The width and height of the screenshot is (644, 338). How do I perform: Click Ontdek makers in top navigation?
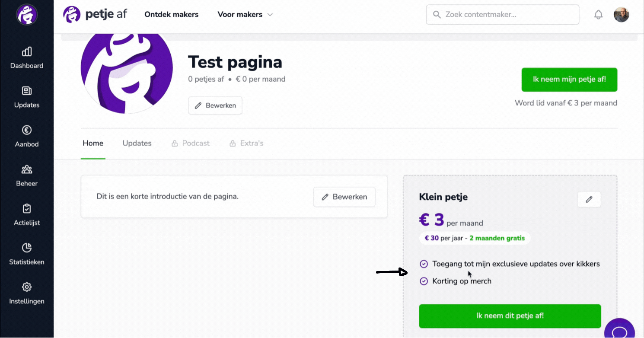172,14
